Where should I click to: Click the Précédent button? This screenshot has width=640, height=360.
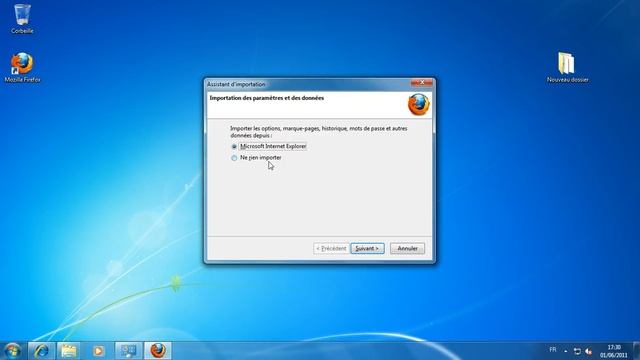(331, 248)
